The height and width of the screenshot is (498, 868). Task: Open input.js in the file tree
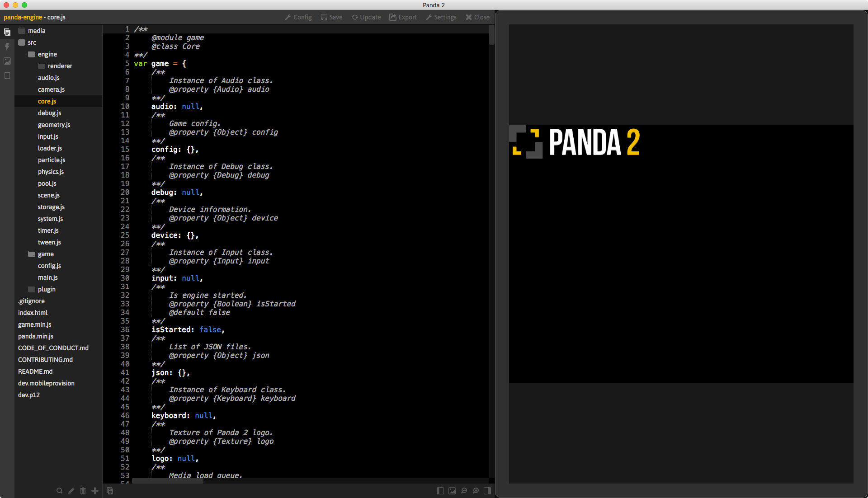coord(48,136)
